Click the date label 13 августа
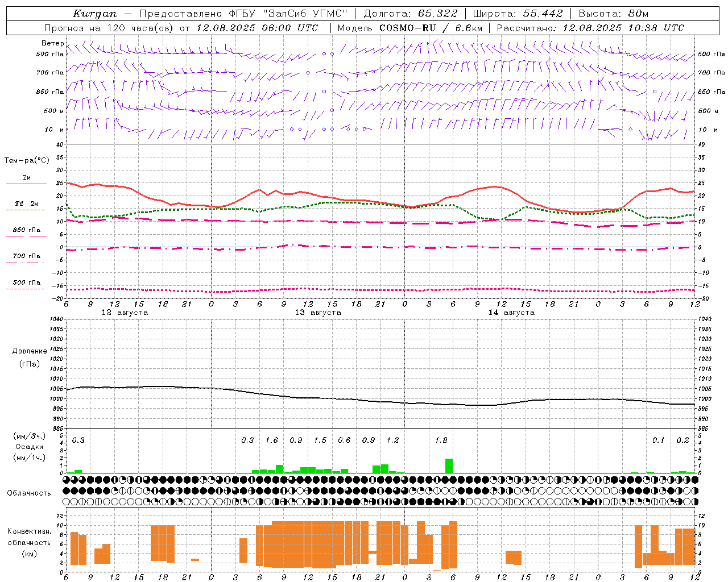The width and height of the screenshot is (728, 582). tap(318, 313)
